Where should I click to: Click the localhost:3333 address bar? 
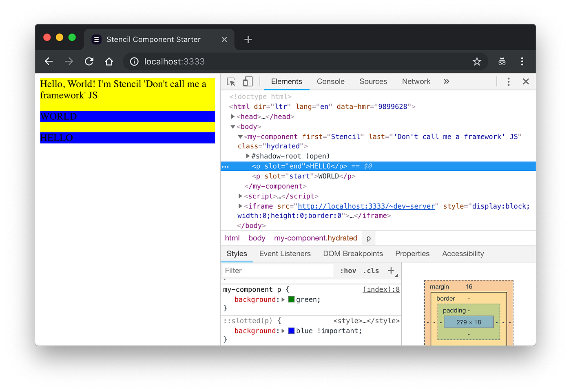pos(305,62)
